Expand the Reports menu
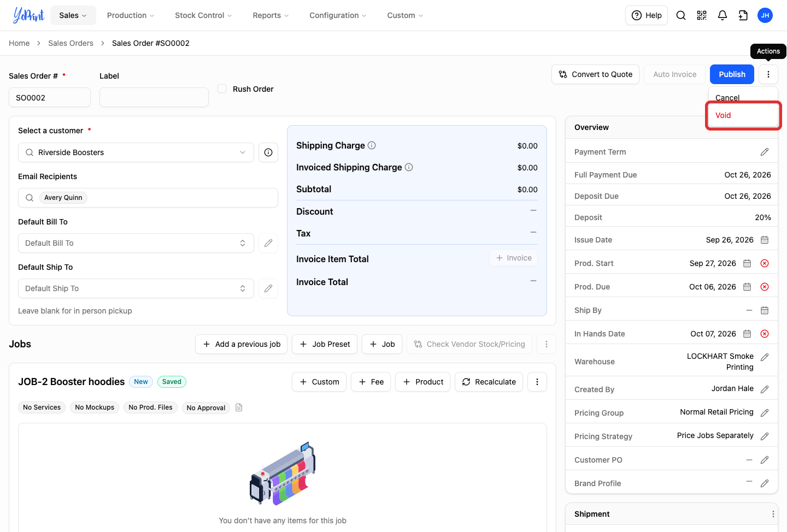Screen dimensions: 787x532 tap(271, 15)
